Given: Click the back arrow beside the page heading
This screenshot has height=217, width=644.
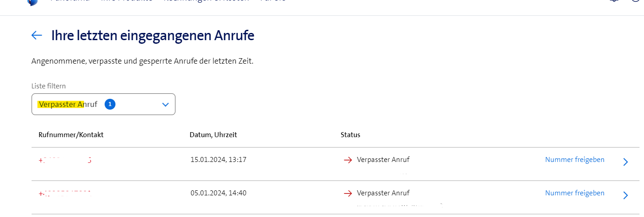Looking at the screenshot, I should [x=37, y=35].
